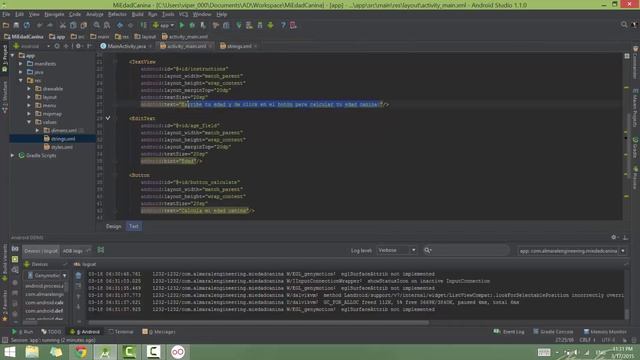Screen dimensions: 640x360
Task: Click the Cut scissors icon
Action: point(62,25)
